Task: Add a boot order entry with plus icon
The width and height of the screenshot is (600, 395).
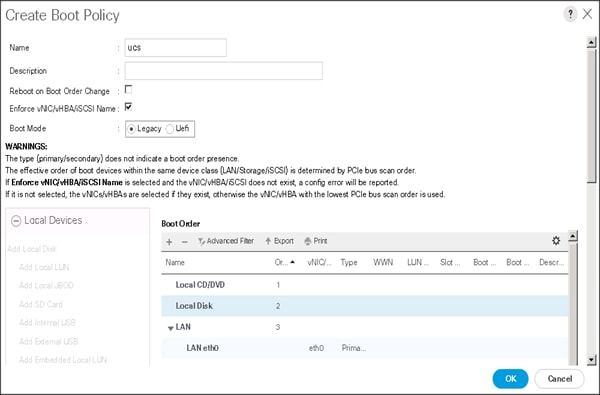Action: 169,242
